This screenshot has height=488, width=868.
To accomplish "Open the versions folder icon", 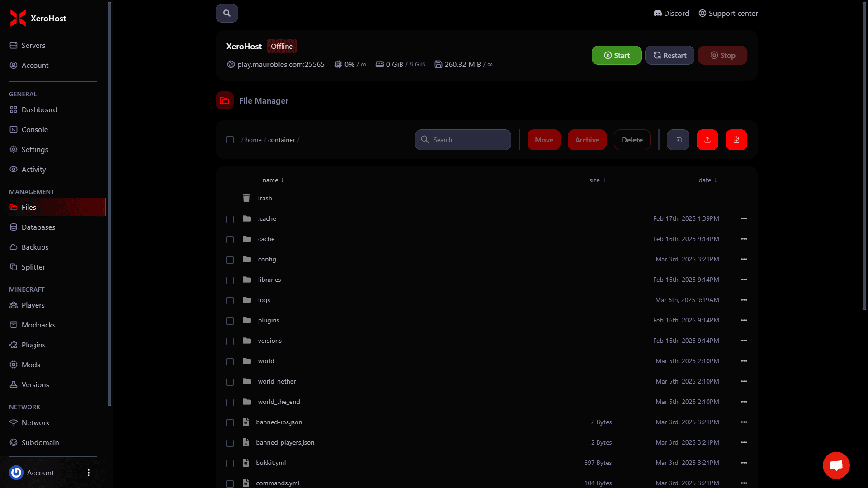I will pyautogui.click(x=247, y=341).
